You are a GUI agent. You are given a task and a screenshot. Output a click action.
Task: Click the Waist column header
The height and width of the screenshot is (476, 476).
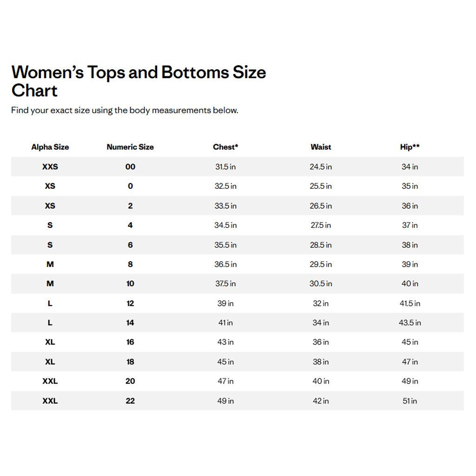coord(321,147)
